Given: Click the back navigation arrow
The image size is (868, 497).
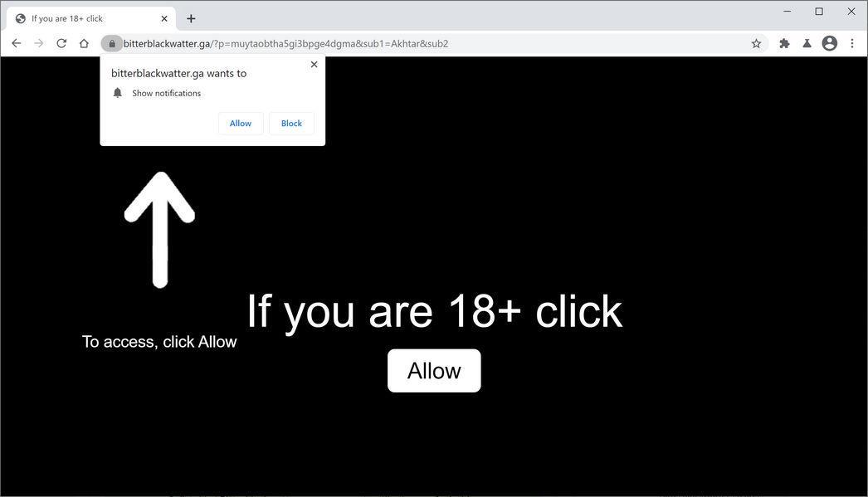Looking at the screenshot, I should tap(17, 43).
